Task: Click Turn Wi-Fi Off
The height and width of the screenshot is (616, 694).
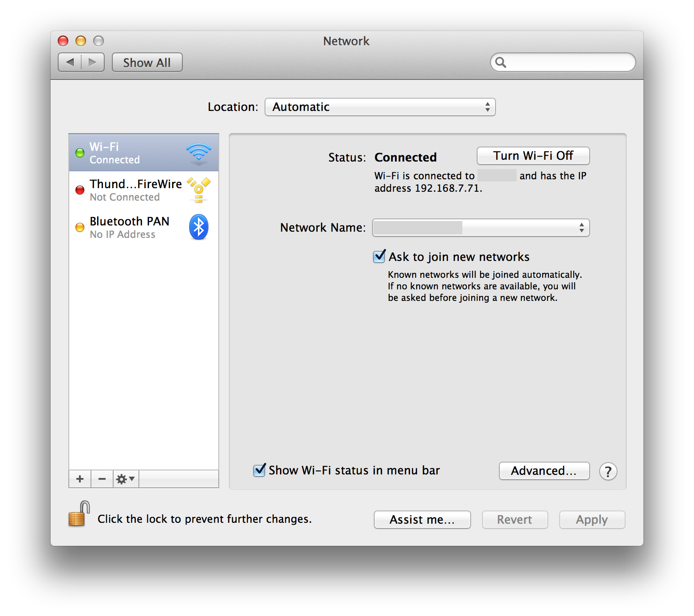Action: coord(533,156)
